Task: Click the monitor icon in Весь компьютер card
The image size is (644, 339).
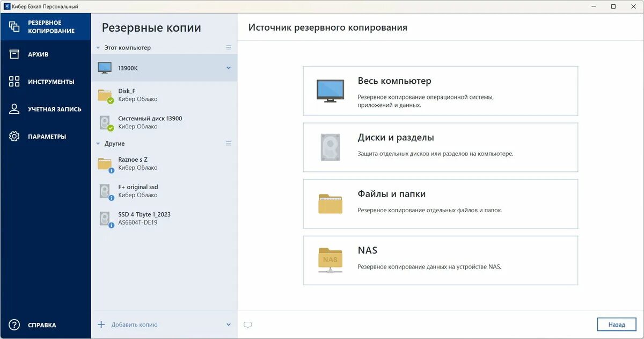Action: pyautogui.click(x=330, y=91)
